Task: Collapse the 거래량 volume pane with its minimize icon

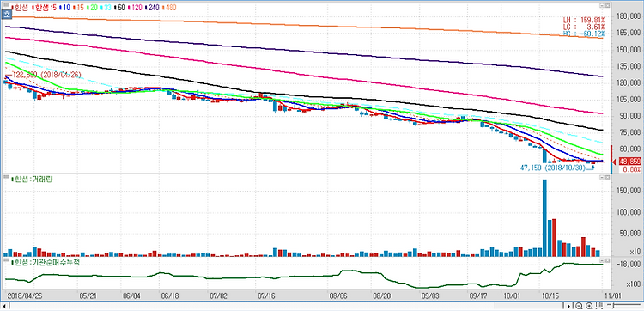Action: point(602,178)
